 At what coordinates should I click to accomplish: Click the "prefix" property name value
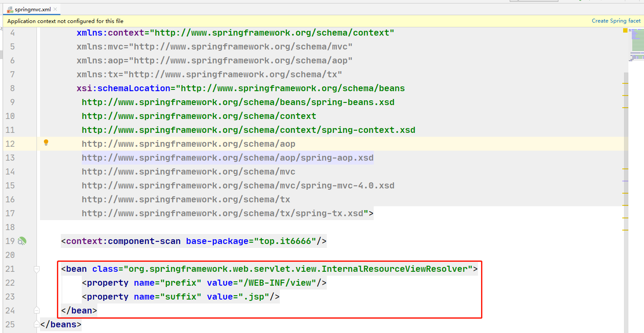coord(181,283)
